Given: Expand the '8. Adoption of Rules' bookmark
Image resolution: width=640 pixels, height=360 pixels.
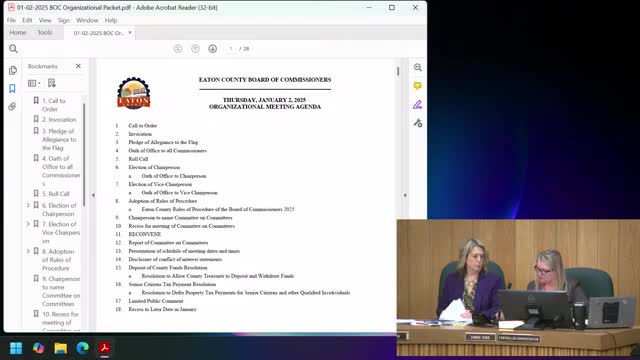Looking at the screenshot, I should 28,251.
